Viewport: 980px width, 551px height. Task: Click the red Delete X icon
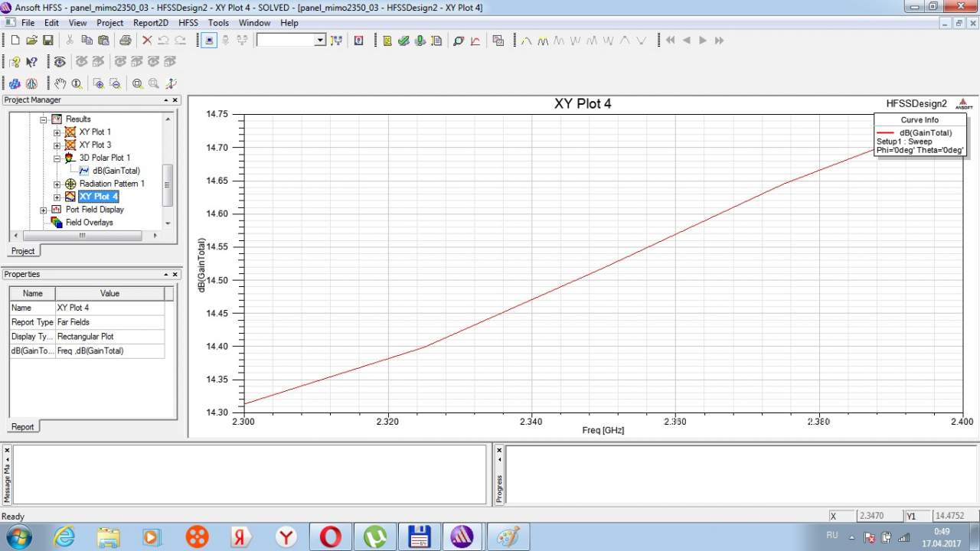pos(147,41)
